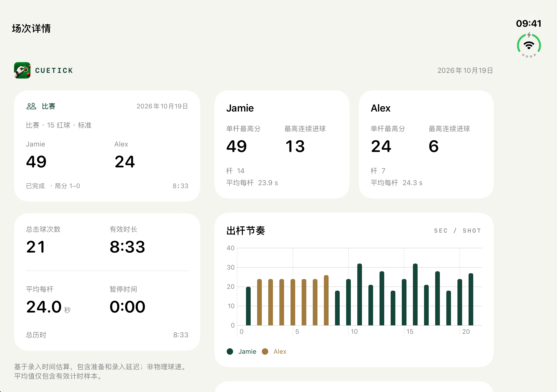Click Alex's 最高连续进球 value 6
557x392 pixels.
pyautogui.click(x=434, y=146)
